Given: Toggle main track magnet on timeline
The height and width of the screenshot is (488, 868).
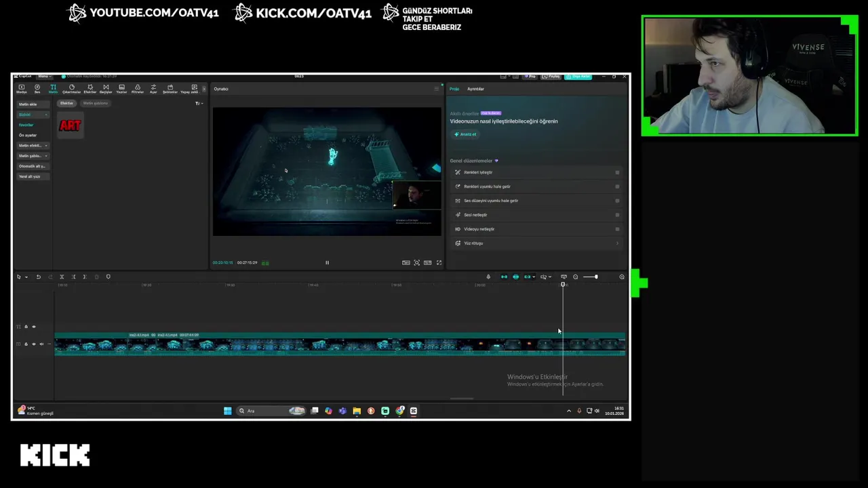Looking at the screenshot, I should click(x=504, y=277).
